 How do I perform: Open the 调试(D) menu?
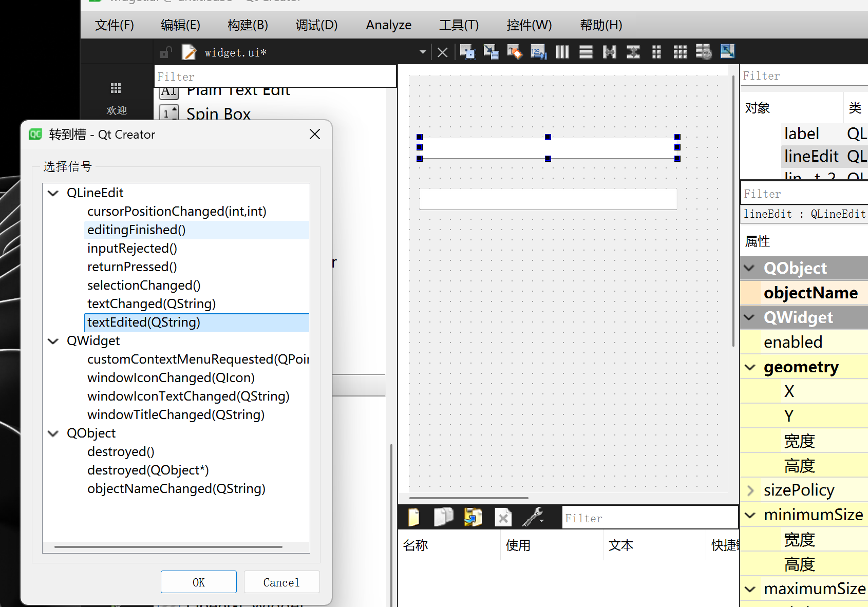click(316, 25)
